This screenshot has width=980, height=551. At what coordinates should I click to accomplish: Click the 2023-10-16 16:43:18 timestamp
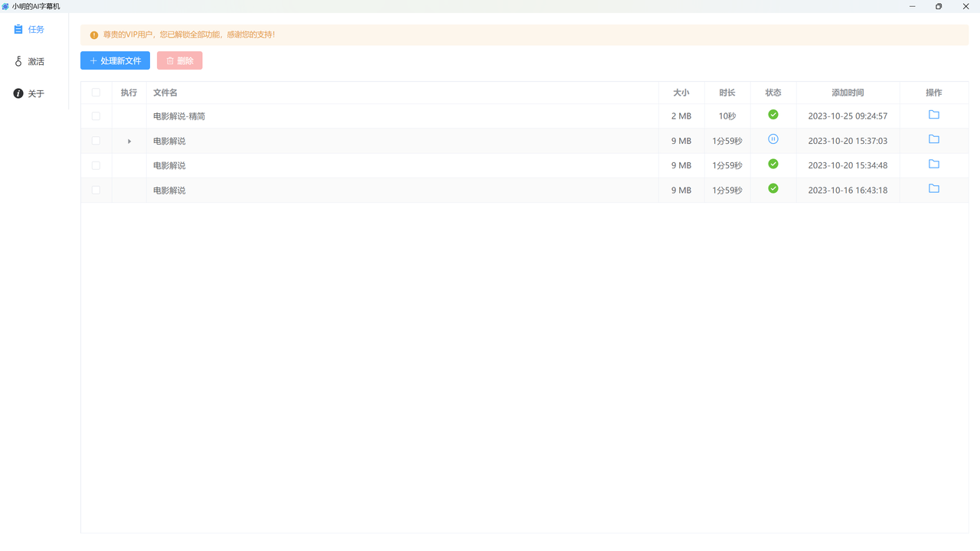tap(848, 190)
